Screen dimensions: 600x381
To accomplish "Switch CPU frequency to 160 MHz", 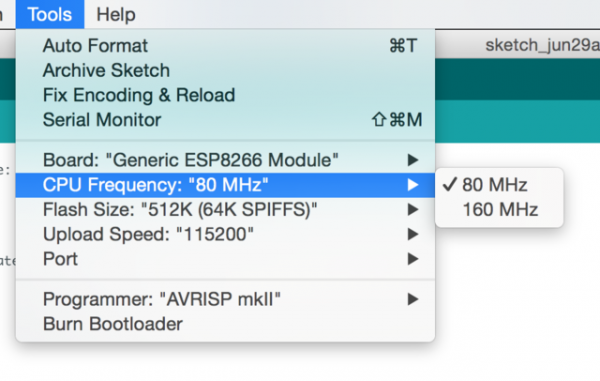I will [x=499, y=210].
